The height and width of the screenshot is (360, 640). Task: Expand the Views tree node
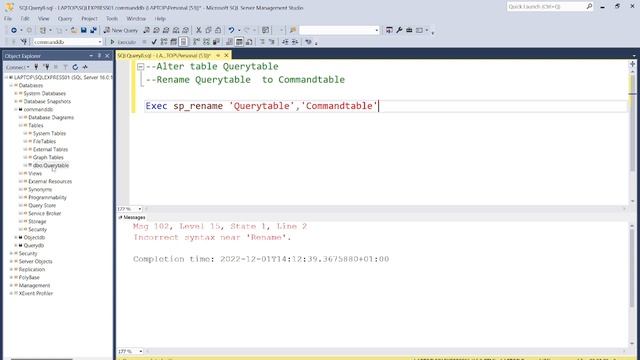[21, 173]
